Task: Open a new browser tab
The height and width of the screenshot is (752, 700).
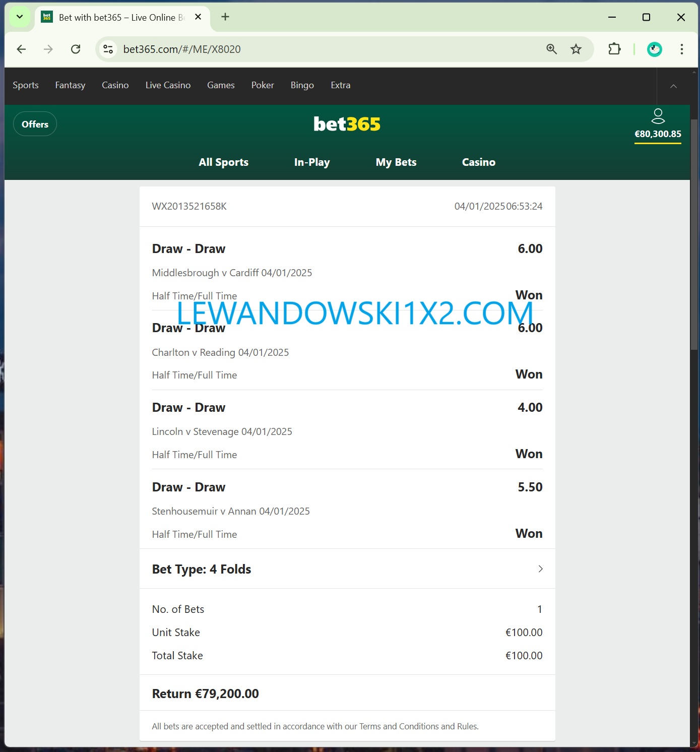Action: [225, 17]
